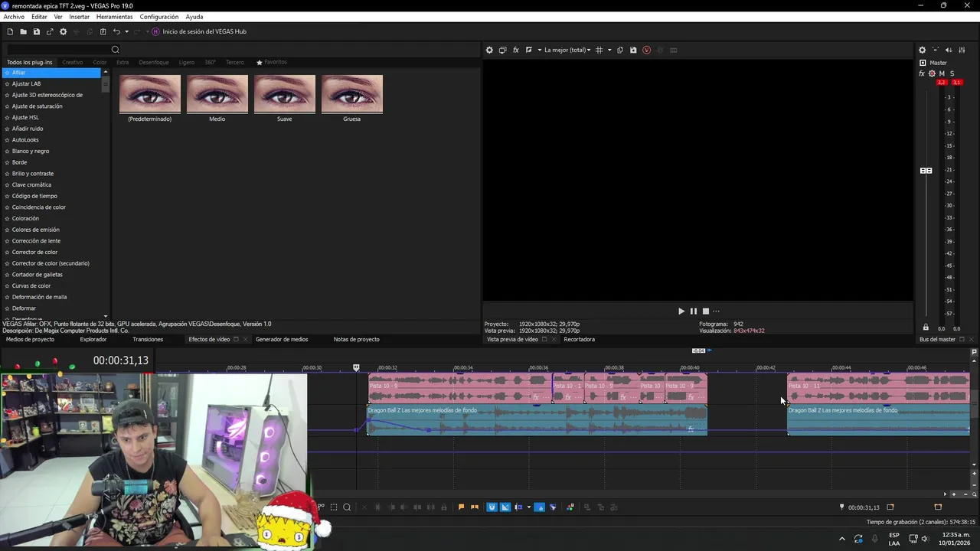Click the plug-in search magnifier icon
The height and width of the screenshot is (551, 980).
[x=116, y=50]
